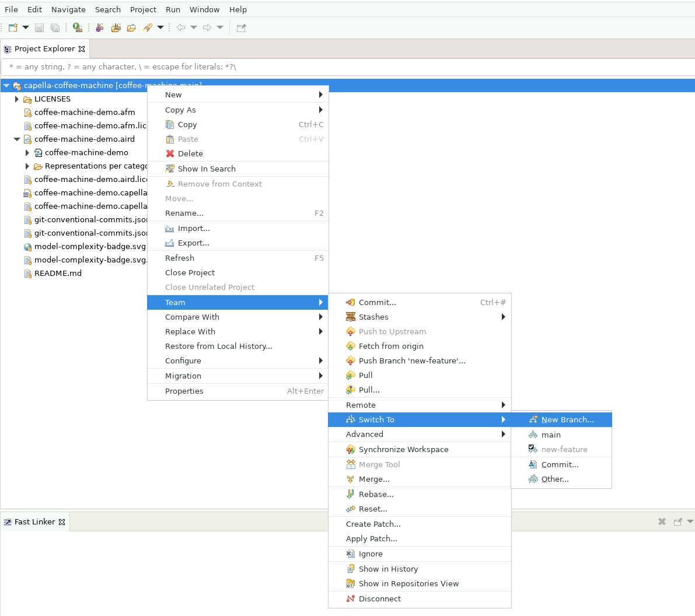The width and height of the screenshot is (695, 616).
Task: Select the Commit icon in the Team submenu
Action: 351,302
